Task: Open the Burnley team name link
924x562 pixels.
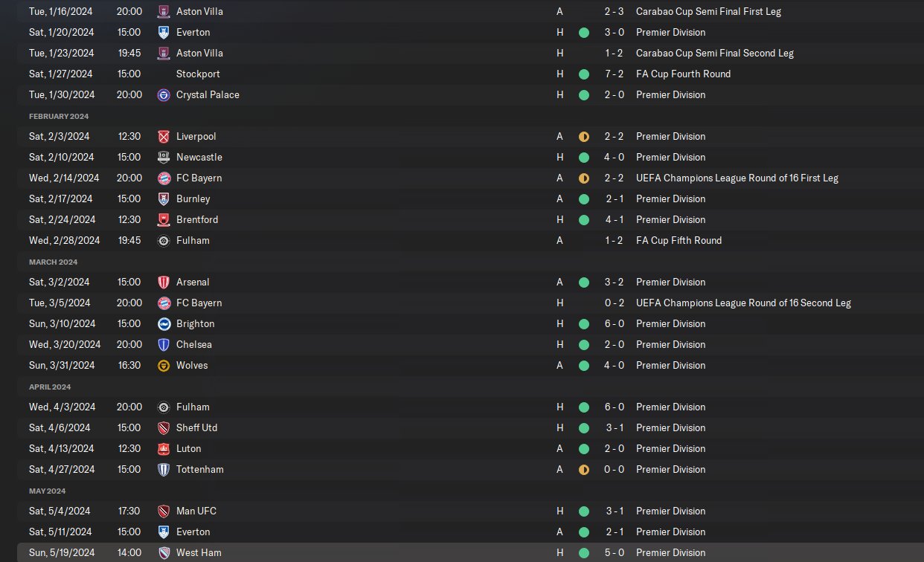Action: (193, 199)
